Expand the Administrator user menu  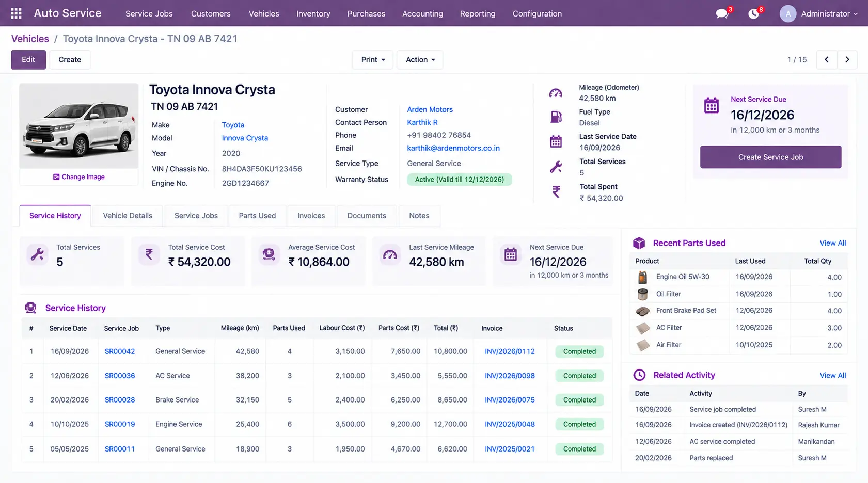point(829,14)
